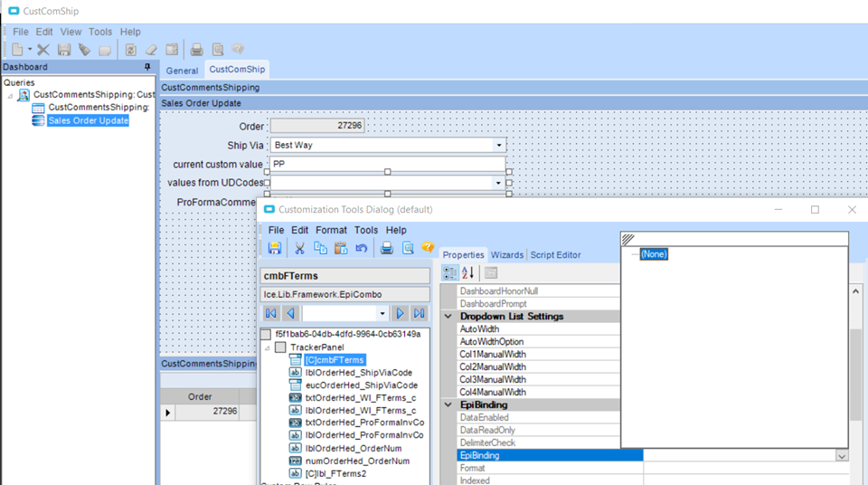Click Print icon in Customization Tools toolbar
The image size is (868, 485).
387,248
